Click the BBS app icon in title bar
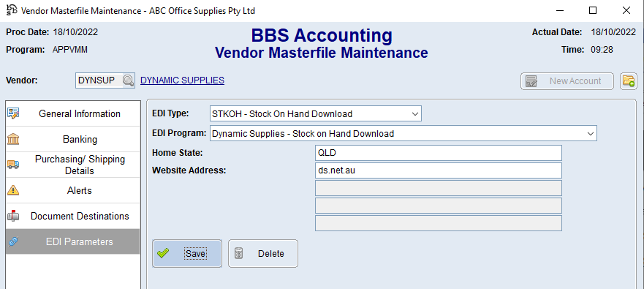644x289 pixels. pos(12,10)
